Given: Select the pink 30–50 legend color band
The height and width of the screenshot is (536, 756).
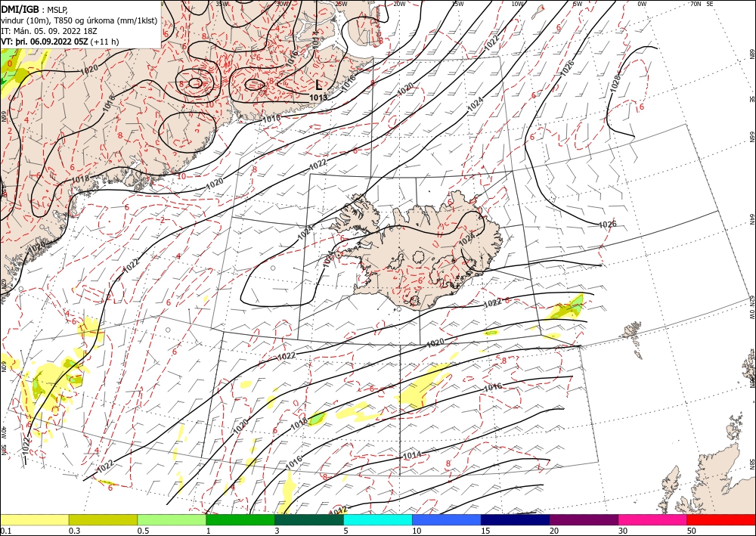Looking at the screenshot, I should tap(653, 519).
